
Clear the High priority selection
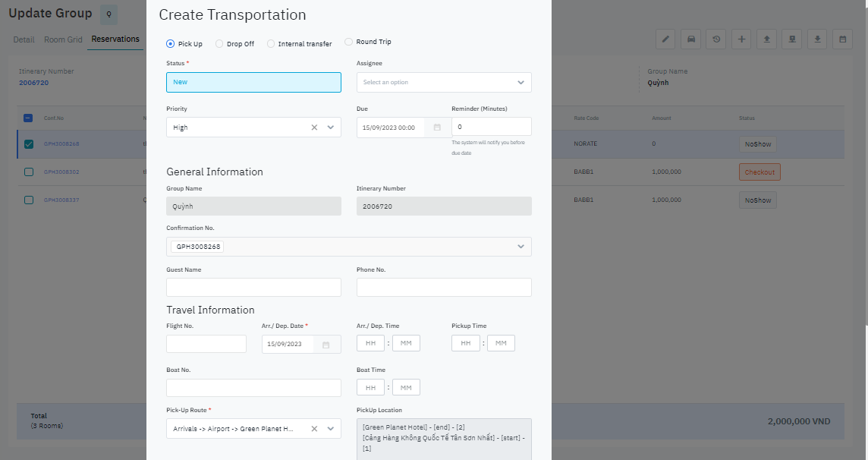pyautogui.click(x=314, y=128)
